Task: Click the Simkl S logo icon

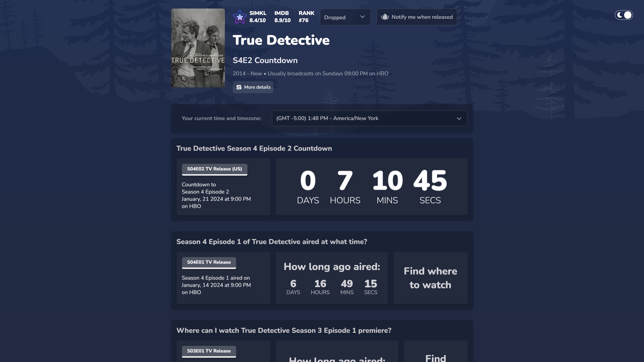Action: 239,87
